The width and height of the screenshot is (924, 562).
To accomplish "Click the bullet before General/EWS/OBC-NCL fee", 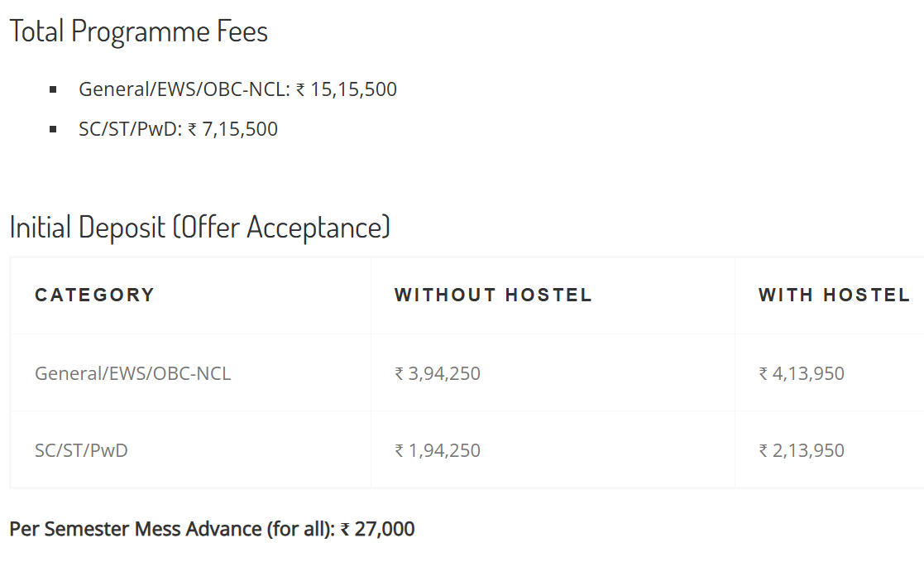I will click(53, 89).
